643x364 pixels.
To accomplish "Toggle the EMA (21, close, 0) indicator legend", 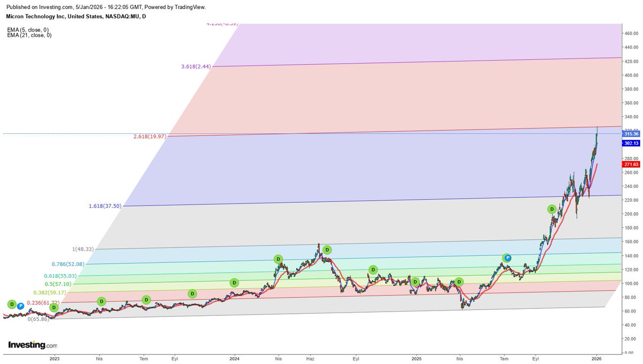I will 29,35.
